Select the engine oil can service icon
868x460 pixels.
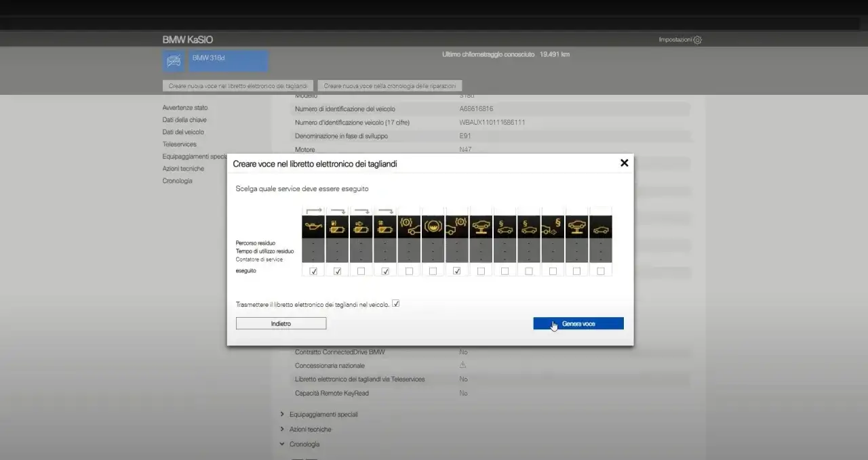(x=313, y=227)
